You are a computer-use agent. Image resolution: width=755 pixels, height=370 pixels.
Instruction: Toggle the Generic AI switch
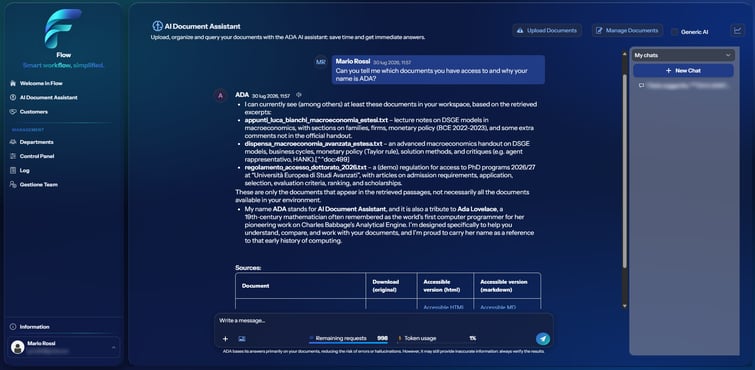675,32
